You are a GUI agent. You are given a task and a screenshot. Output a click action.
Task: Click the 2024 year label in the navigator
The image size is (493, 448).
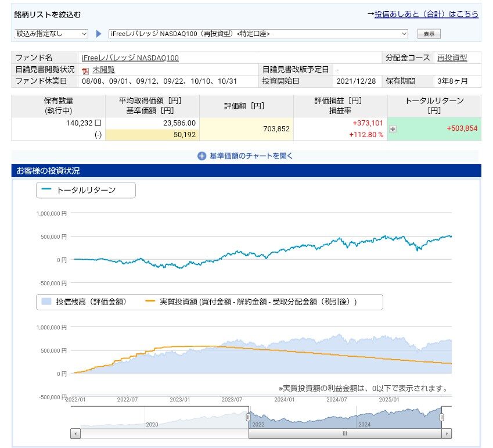365,425
